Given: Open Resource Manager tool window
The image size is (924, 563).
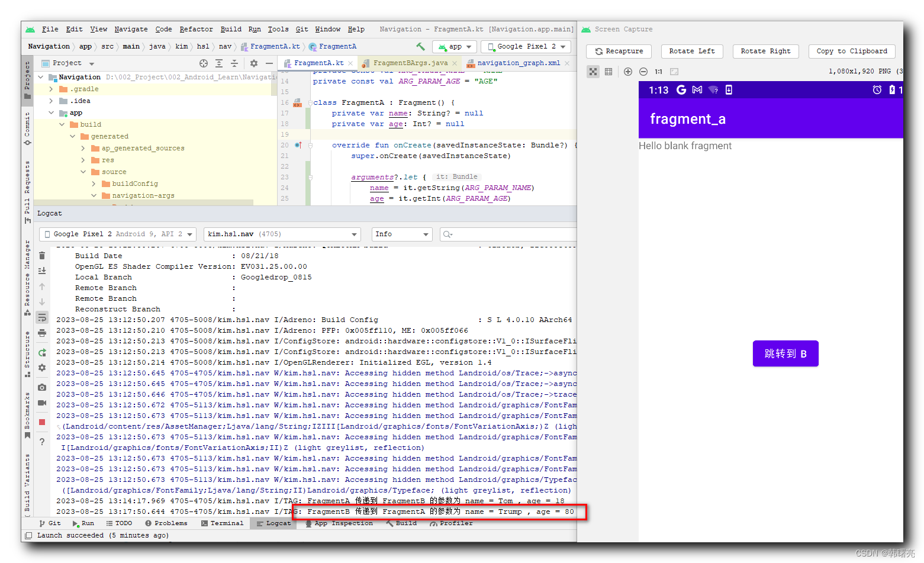Looking at the screenshot, I should pyautogui.click(x=27, y=278).
